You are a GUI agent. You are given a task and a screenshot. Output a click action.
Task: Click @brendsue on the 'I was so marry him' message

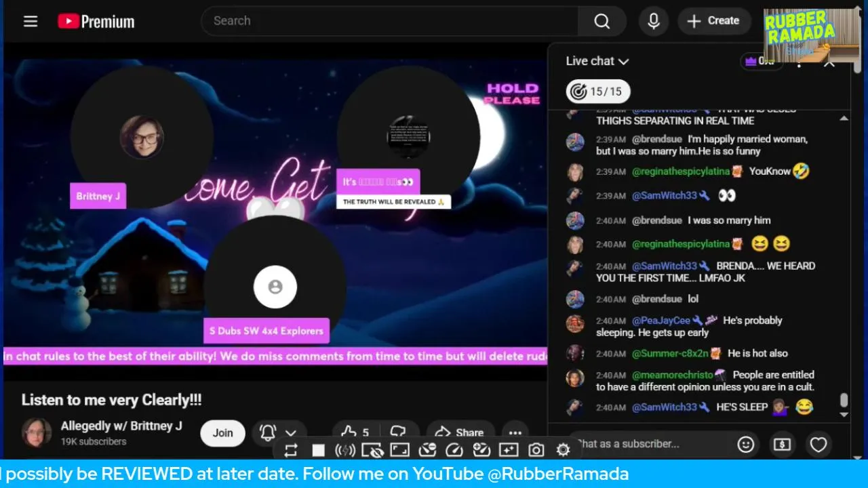pos(657,220)
